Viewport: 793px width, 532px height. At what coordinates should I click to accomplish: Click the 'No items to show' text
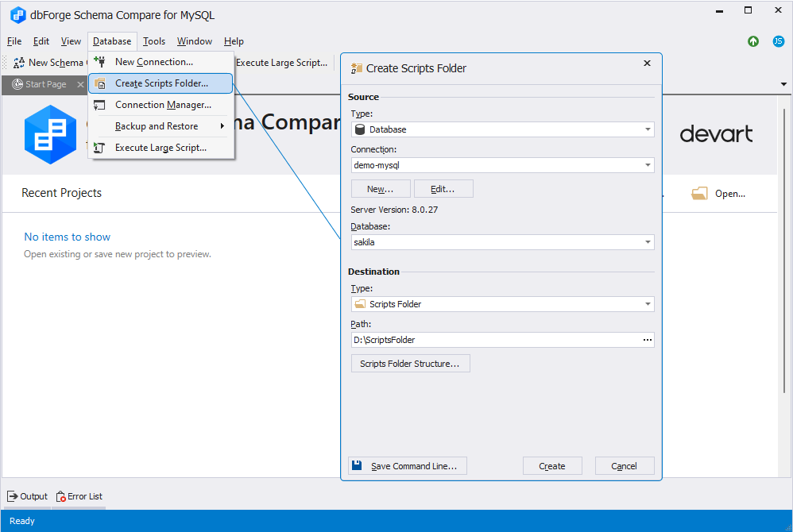68,237
